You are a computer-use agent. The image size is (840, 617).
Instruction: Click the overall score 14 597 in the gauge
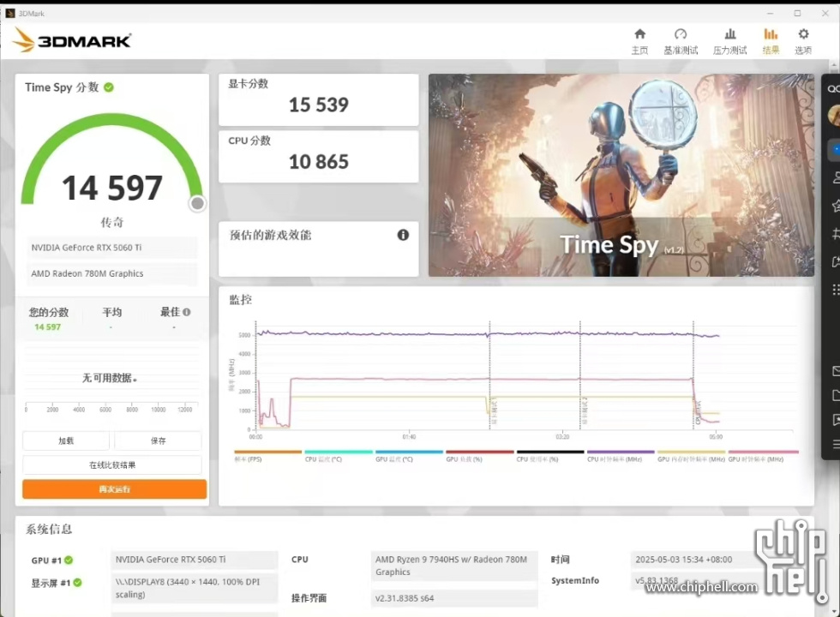coord(112,188)
